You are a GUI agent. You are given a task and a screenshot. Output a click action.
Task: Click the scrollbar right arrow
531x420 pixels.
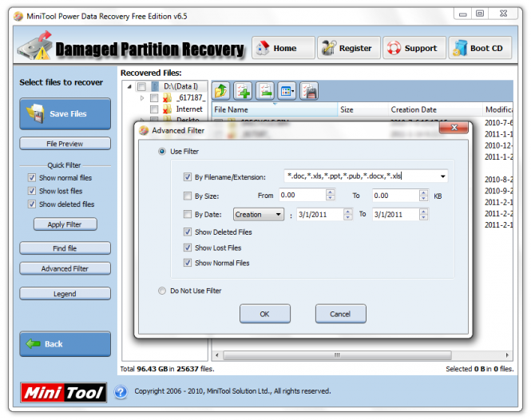pyautogui.click(x=507, y=355)
